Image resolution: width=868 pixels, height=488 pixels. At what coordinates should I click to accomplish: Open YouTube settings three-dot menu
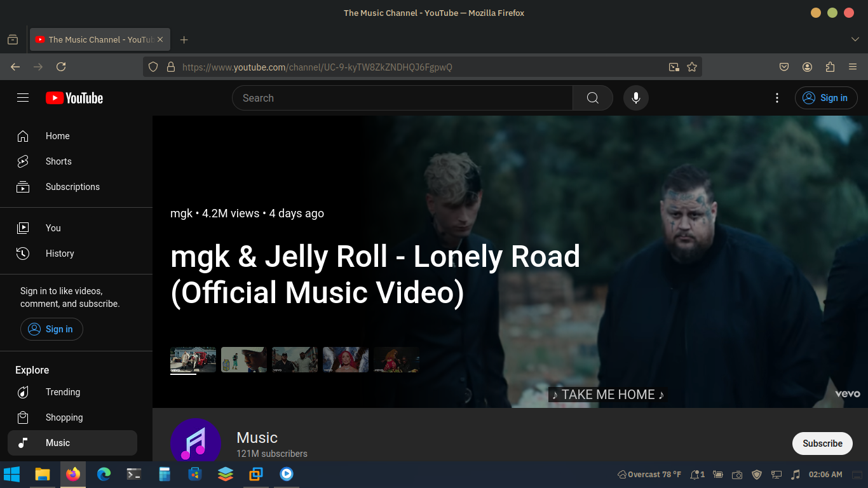(777, 98)
